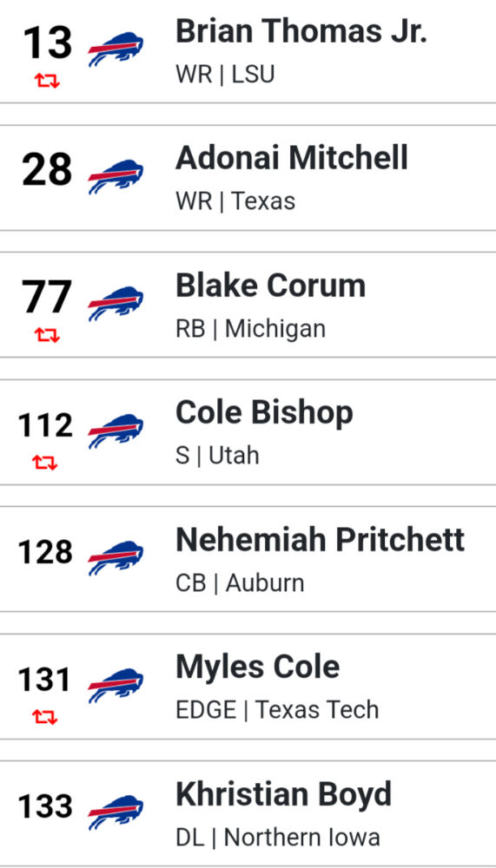The image size is (496, 868).
Task: Click the trade icon under pick 112
Action: [x=45, y=463]
